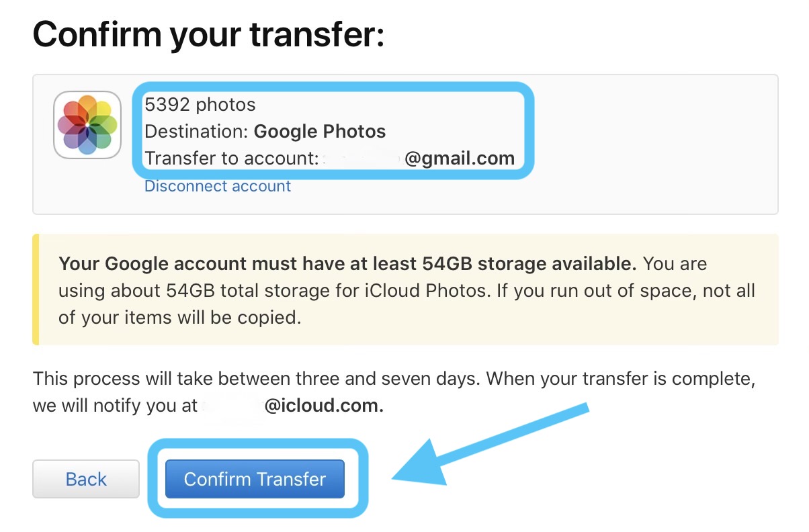This screenshot has width=809, height=532.
Task: Select the 5392 photos count text
Action: pyautogui.click(x=200, y=104)
